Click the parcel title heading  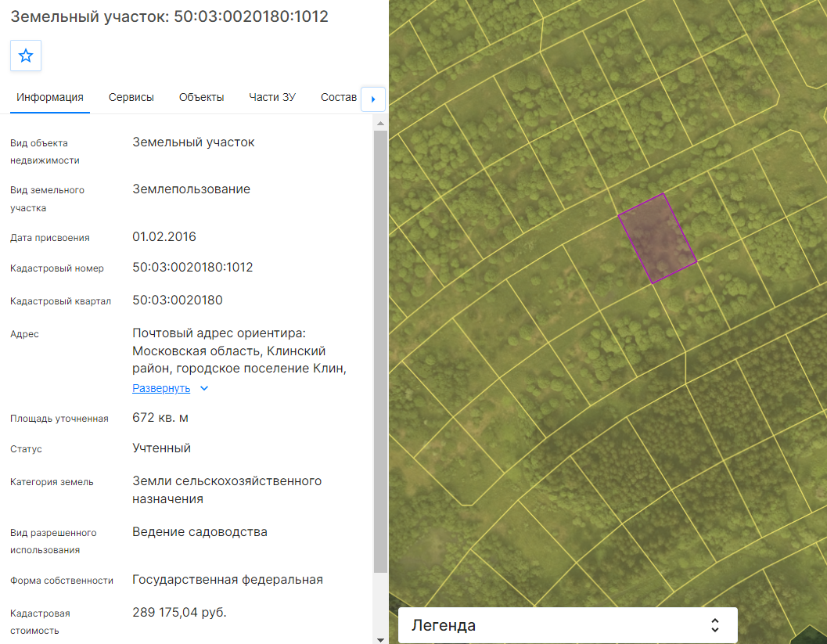(169, 16)
